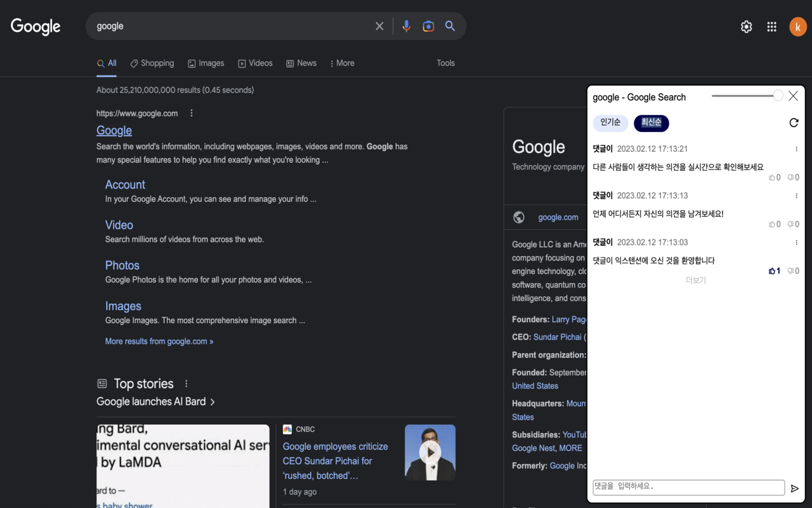Like the 17:13:21 comment
Screen dimensions: 812x508
pos(775,178)
